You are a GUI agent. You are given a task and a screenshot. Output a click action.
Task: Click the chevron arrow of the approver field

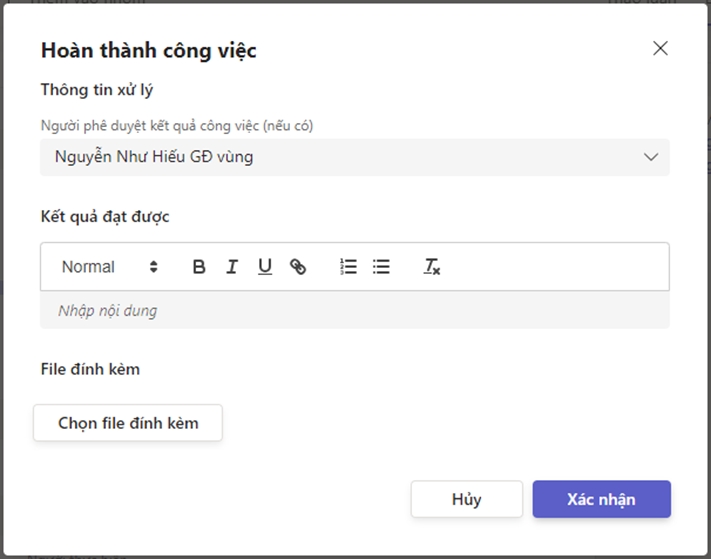tap(651, 157)
